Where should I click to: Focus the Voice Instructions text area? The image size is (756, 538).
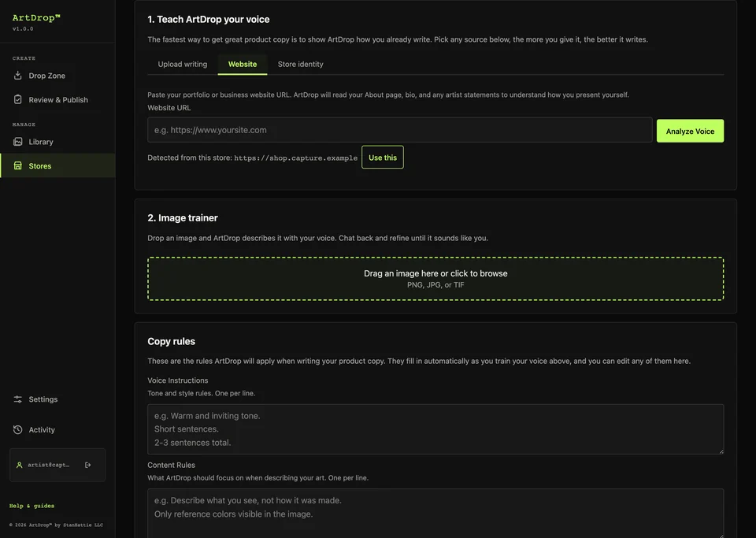[x=435, y=429]
